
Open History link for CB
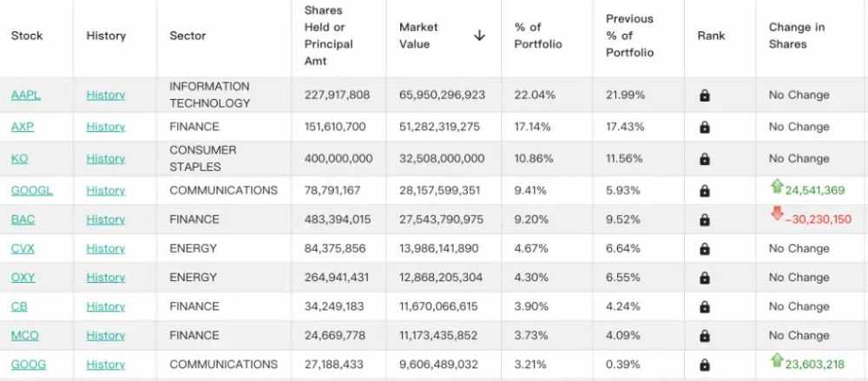click(105, 306)
